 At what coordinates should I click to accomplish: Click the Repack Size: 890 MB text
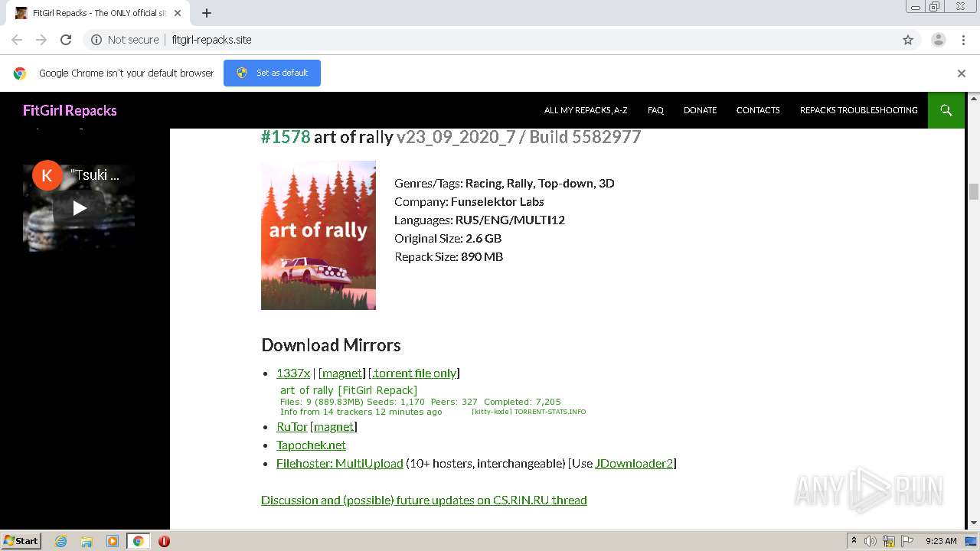(449, 256)
